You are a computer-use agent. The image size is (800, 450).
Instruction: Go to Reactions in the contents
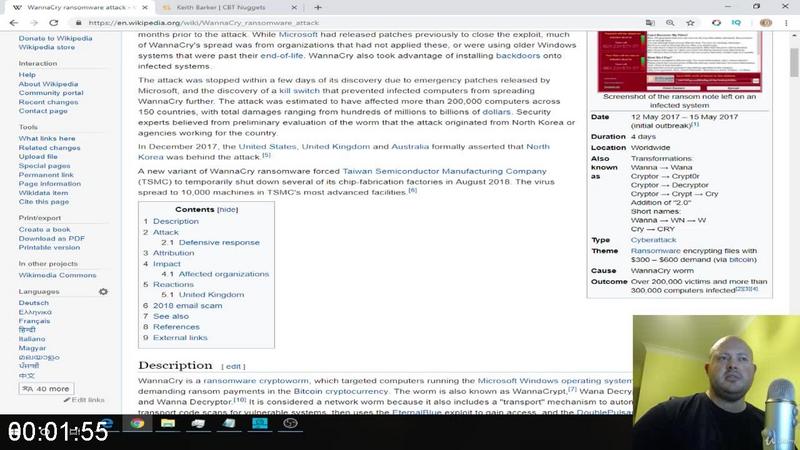point(173,285)
